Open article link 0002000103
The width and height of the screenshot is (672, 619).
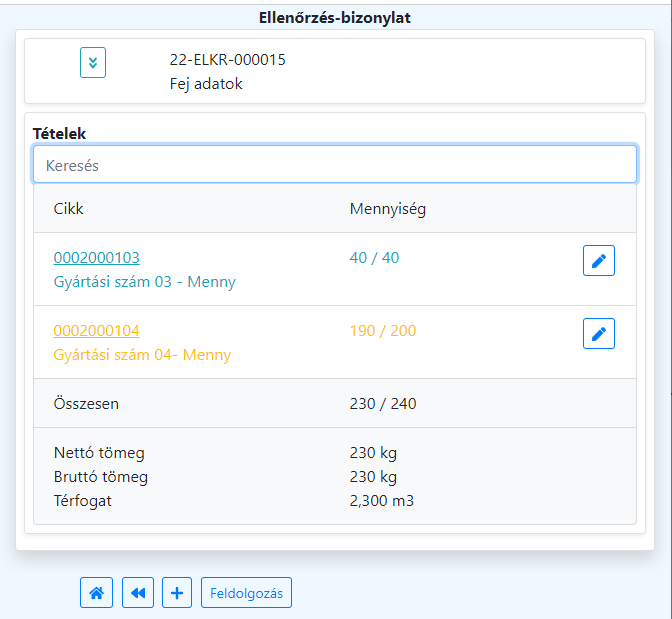[97, 258]
